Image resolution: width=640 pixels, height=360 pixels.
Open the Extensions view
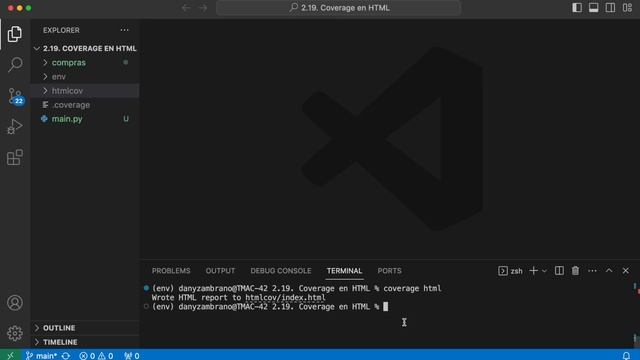[15, 158]
